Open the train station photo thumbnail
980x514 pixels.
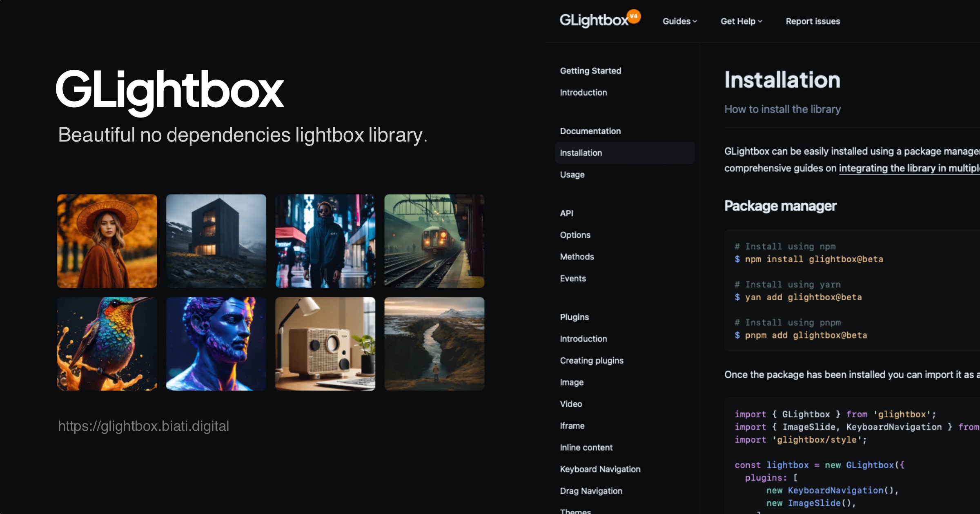point(434,241)
